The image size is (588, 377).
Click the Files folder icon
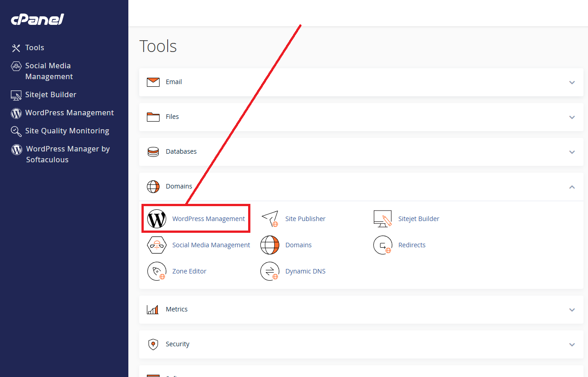[x=153, y=117]
